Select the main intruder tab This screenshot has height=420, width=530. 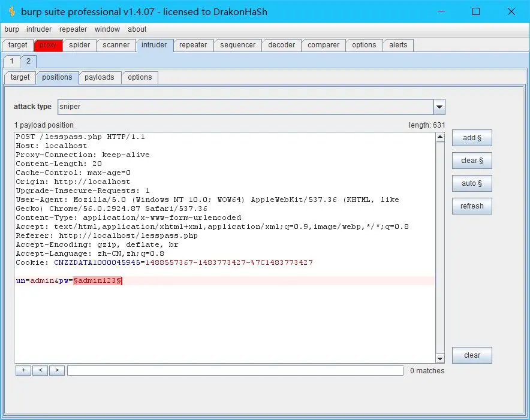tap(154, 45)
